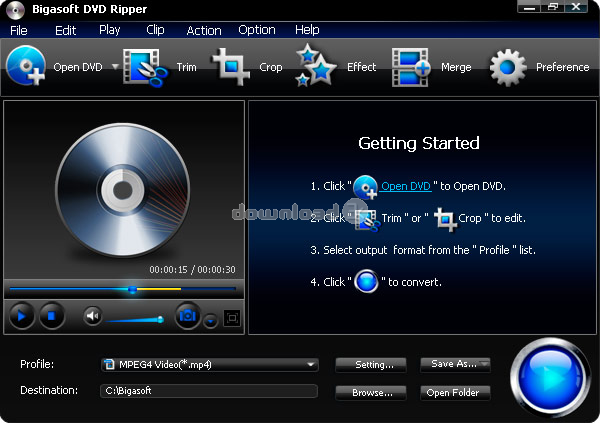The image size is (600, 423).
Task: Click the Trim icon in step 2
Action: [367, 220]
